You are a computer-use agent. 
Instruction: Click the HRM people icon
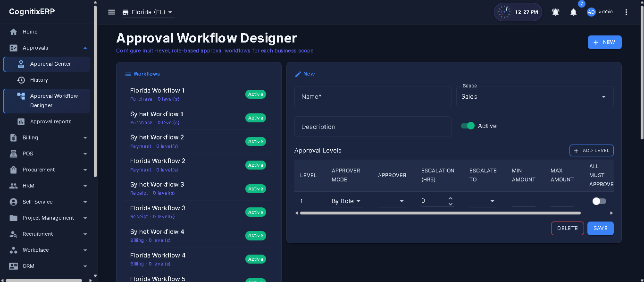(x=14, y=186)
